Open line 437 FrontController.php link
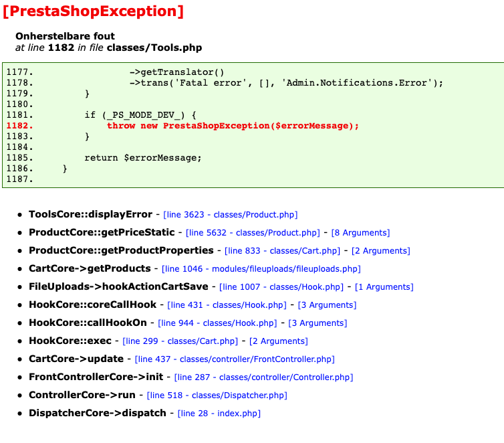Screen dimensions: 504x443 point(235,359)
